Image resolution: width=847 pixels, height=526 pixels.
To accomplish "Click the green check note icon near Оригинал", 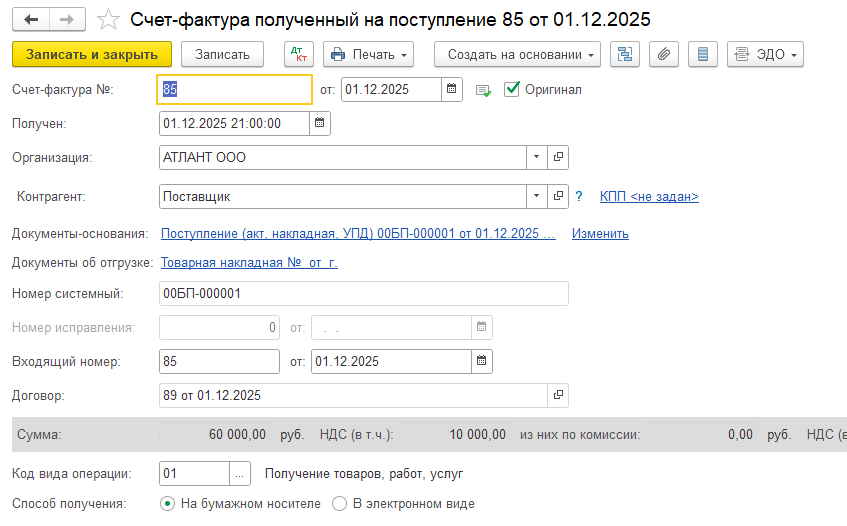I will 483,90.
